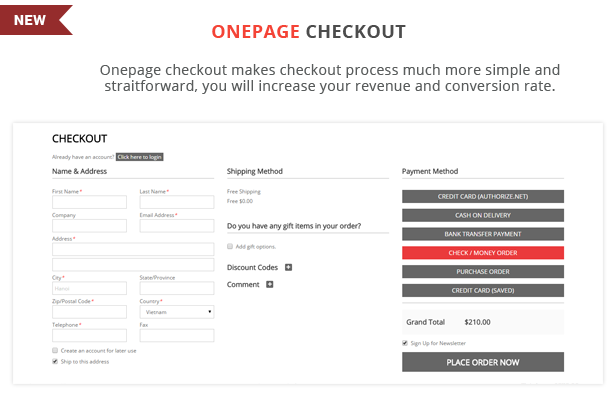Uncheck Ship to this address

[x=55, y=361]
